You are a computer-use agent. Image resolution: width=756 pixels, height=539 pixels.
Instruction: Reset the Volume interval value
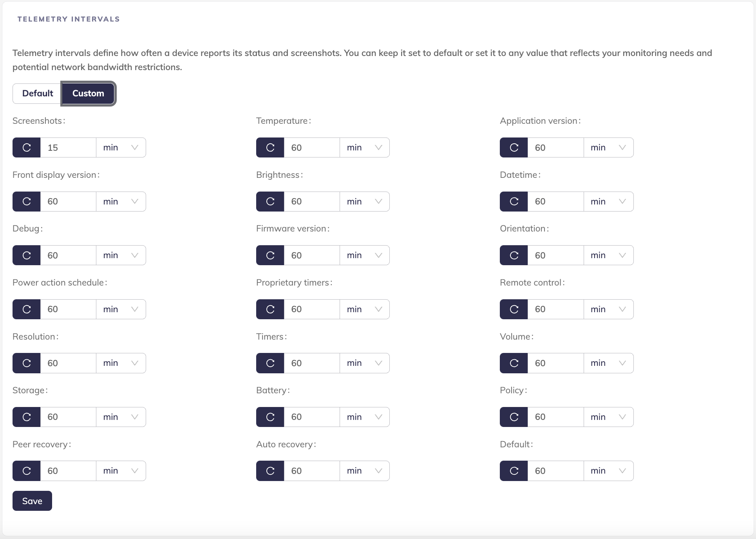[514, 363]
